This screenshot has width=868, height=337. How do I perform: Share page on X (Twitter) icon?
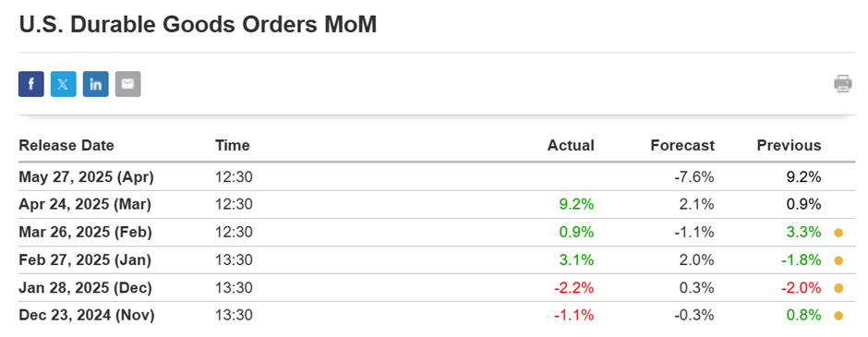(x=63, y=84)
